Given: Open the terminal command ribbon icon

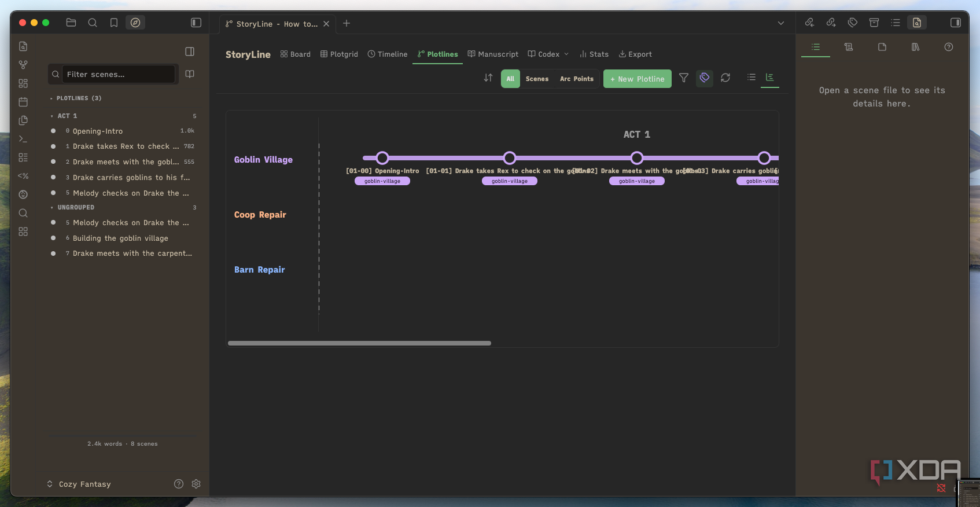Looking at the screenshot, I should coord(23,139).
